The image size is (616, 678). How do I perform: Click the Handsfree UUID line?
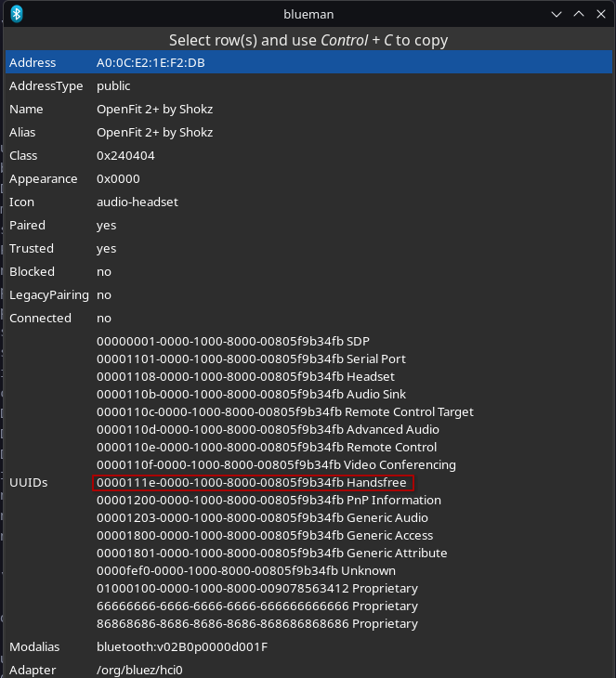click(x=252, y=483)
